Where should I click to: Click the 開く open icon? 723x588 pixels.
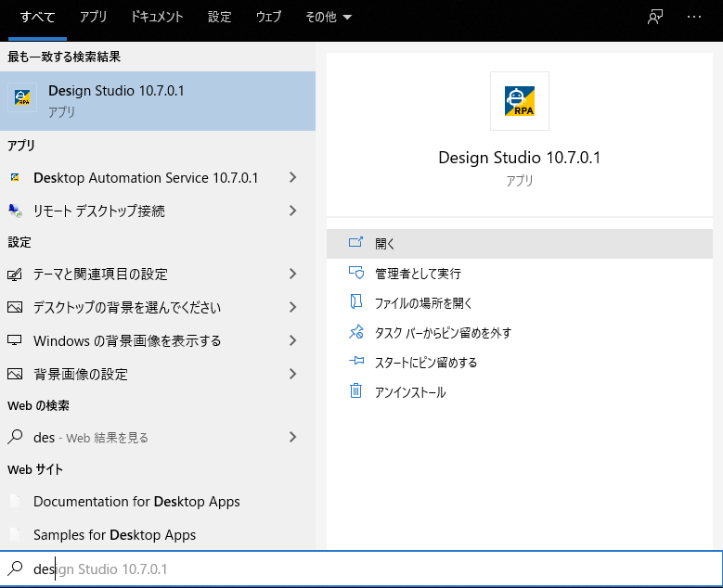[355, 242]
